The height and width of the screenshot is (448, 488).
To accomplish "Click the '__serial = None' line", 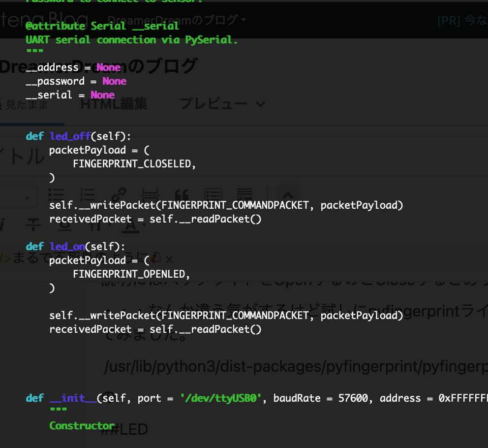I will pyautogui.click(x=70, y=95).
